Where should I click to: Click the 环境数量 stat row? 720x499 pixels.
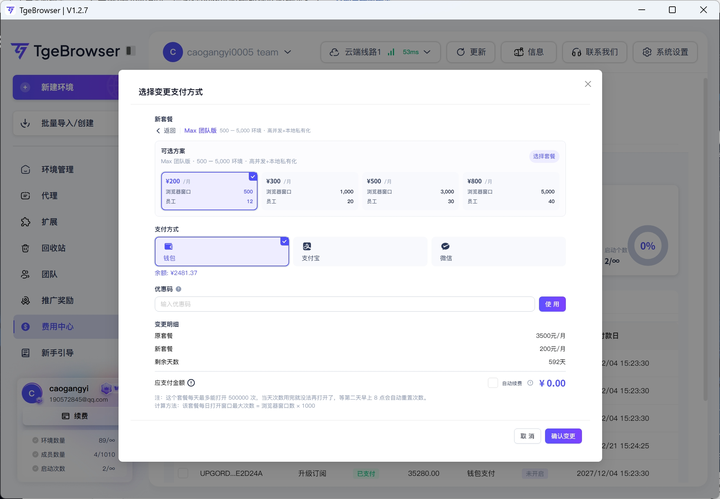74,440
